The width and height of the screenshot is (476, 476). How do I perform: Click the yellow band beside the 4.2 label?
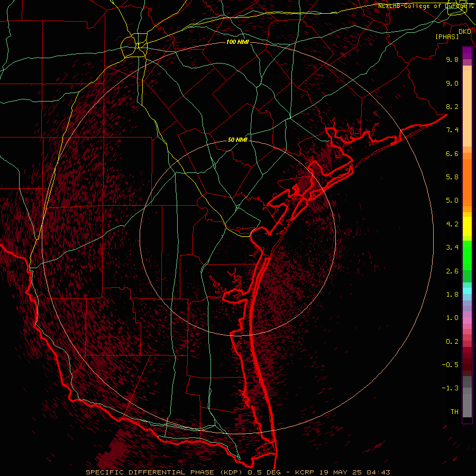tap(467, 226)
